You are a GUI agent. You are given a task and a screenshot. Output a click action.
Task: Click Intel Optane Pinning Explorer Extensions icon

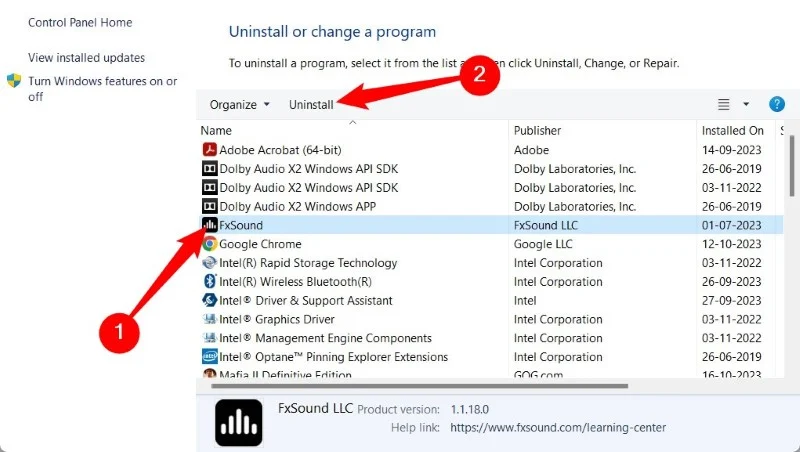pos(210,357)
